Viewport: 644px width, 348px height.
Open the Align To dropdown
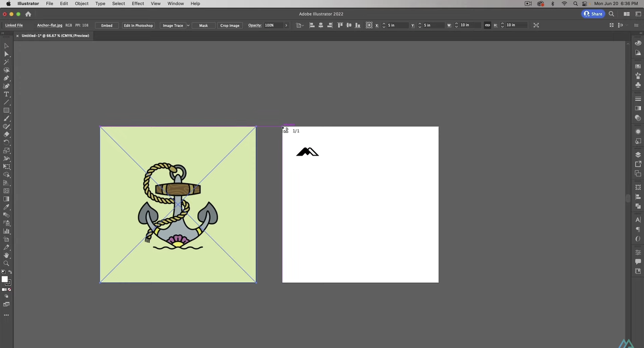[x=299, y=25]
